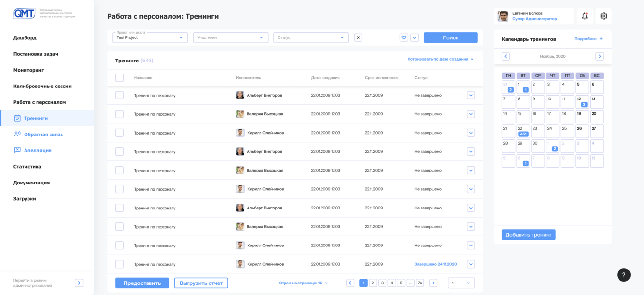Go to next calendar month
Viewport: 644px width, 295px height.
(x=600, y=56)
